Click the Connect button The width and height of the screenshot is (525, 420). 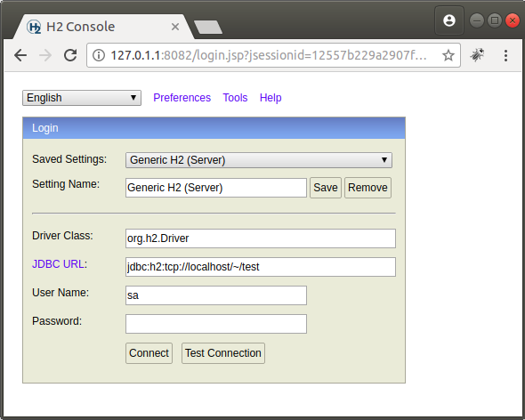149,353
